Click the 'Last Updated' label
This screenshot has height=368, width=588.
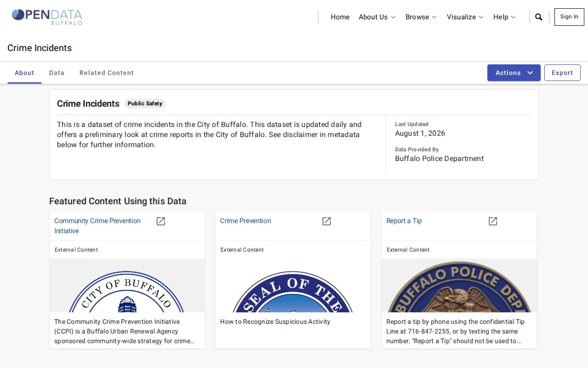pyautogui.click(x=412, y=124)
